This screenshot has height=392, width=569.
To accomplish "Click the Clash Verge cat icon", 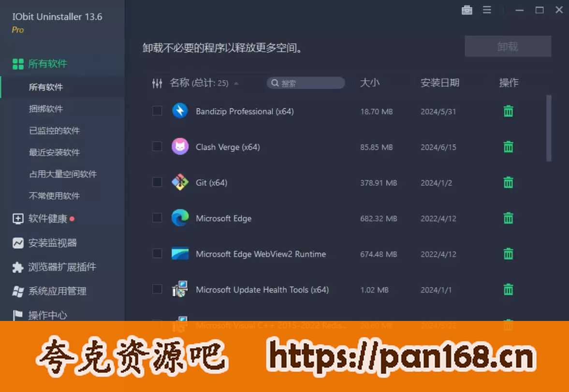I will point(180,146).
